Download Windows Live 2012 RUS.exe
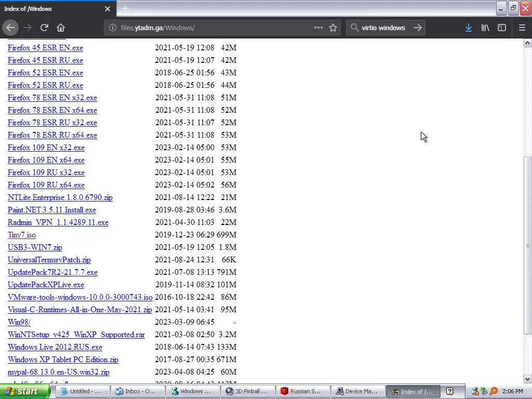 click(55, 347)
